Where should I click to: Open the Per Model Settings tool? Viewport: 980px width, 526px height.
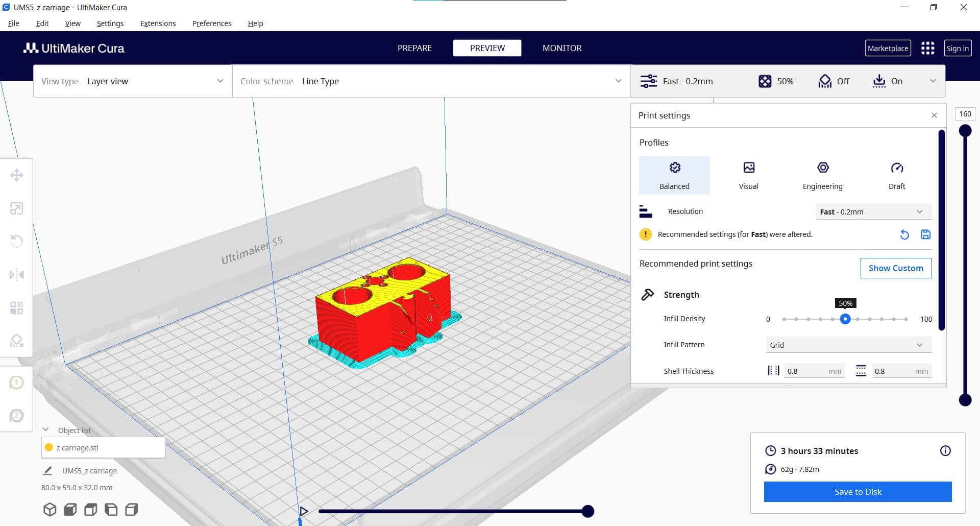pyautogui.click(x=16, y=308)
